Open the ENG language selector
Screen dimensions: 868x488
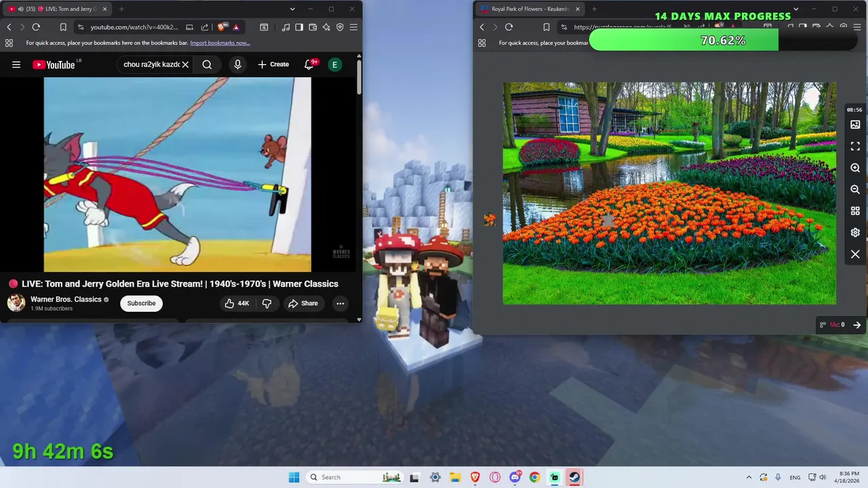pos(795,477)
